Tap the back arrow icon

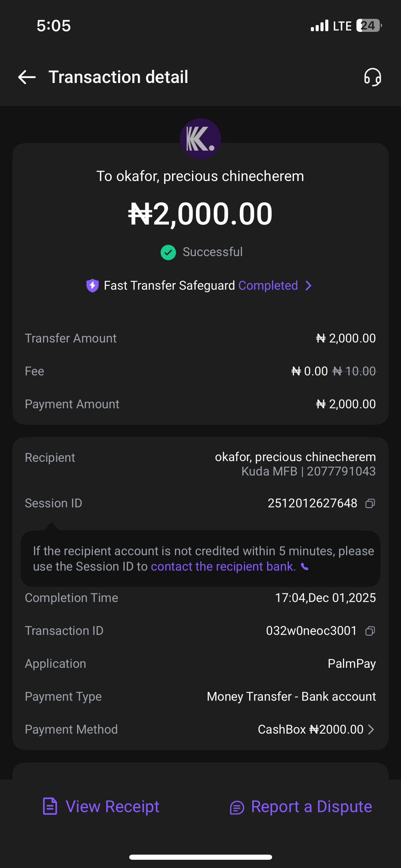27,77
